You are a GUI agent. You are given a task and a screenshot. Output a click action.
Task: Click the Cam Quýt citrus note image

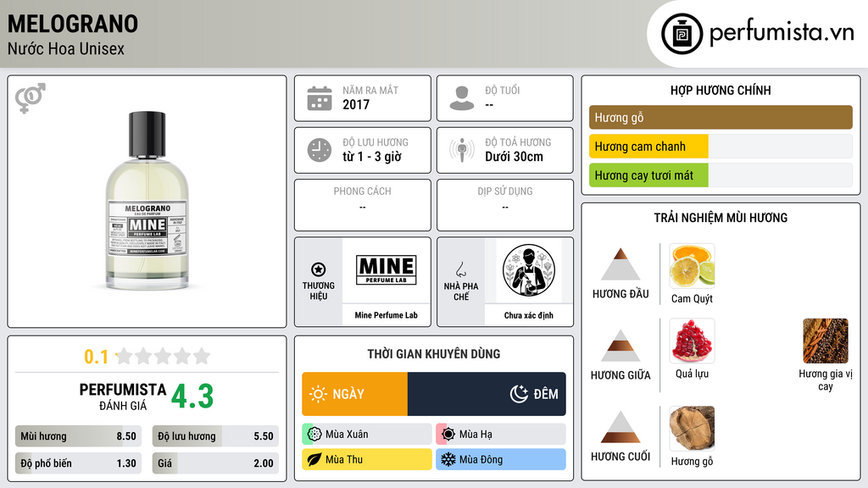click(x=692, y=266)
